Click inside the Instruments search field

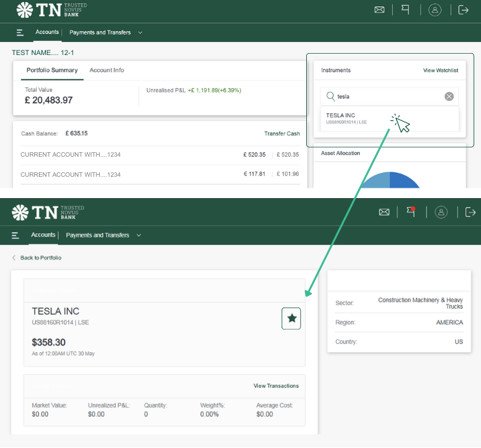(x=388, y=96)
